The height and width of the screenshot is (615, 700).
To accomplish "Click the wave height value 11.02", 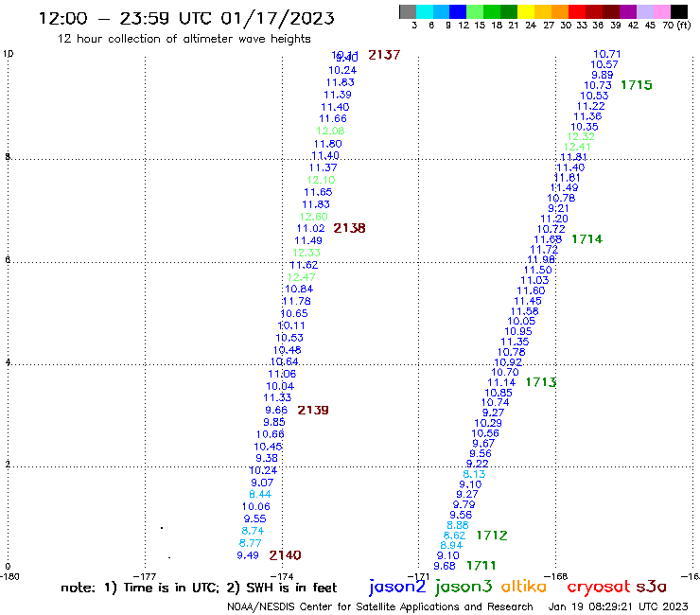I will coord(310,229).
